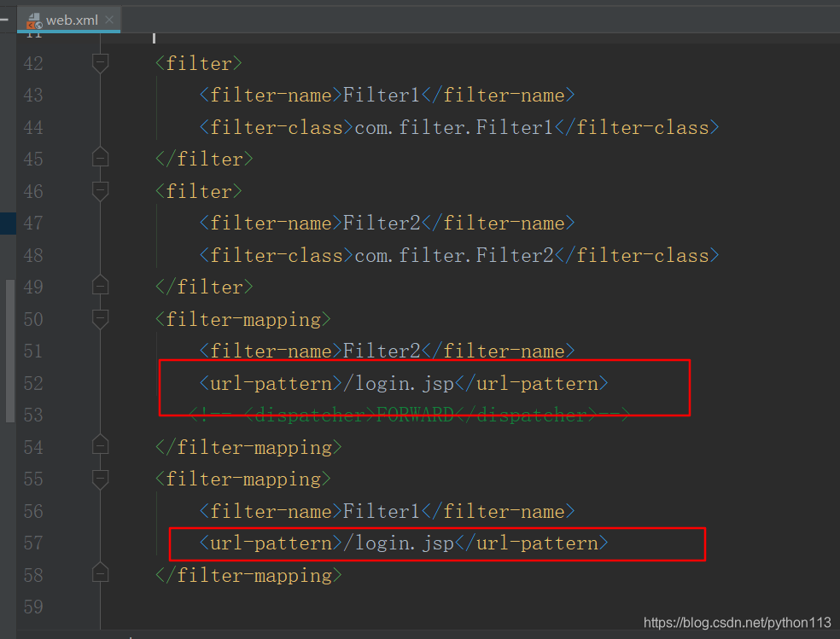Click opening filter-mapping tag on line 55
The image size is (840, 639).
tap(243, 479)
